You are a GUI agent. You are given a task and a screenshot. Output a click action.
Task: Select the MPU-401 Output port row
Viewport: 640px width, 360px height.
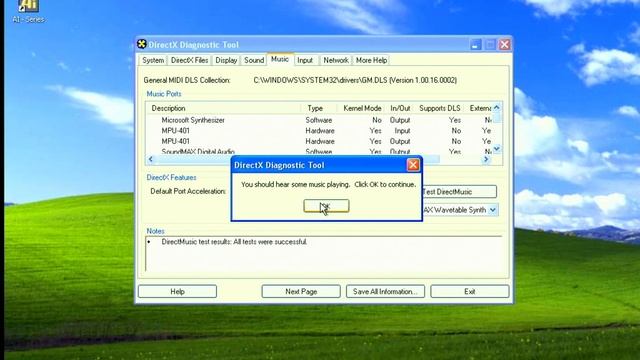coord(319,141)
